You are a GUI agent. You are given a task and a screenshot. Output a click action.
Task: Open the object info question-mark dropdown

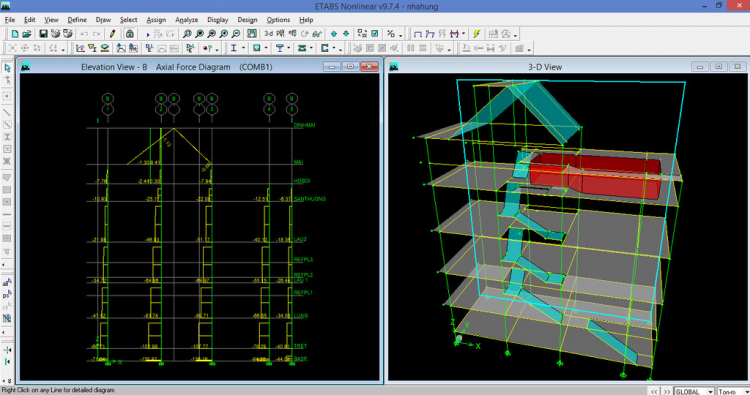[217, 49]
